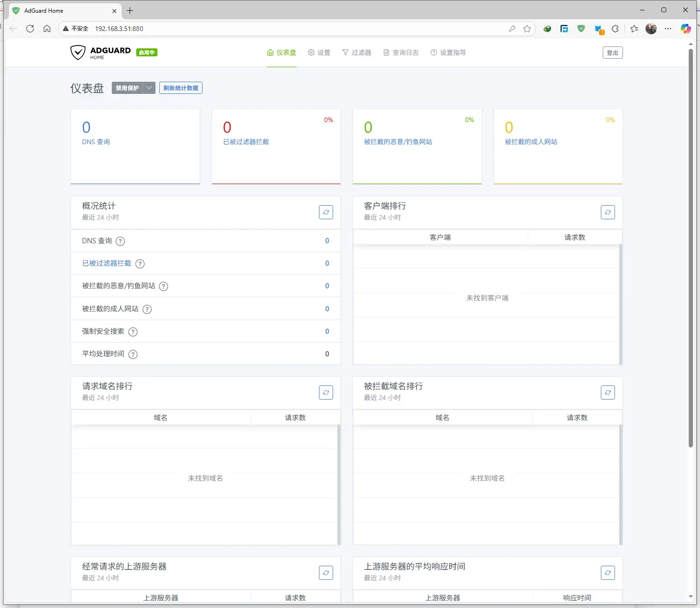This screenshot has height=608, width=700.
Task: Refresh the 经常请求的上游服务器 panel
Action: [x=326, y=572]
